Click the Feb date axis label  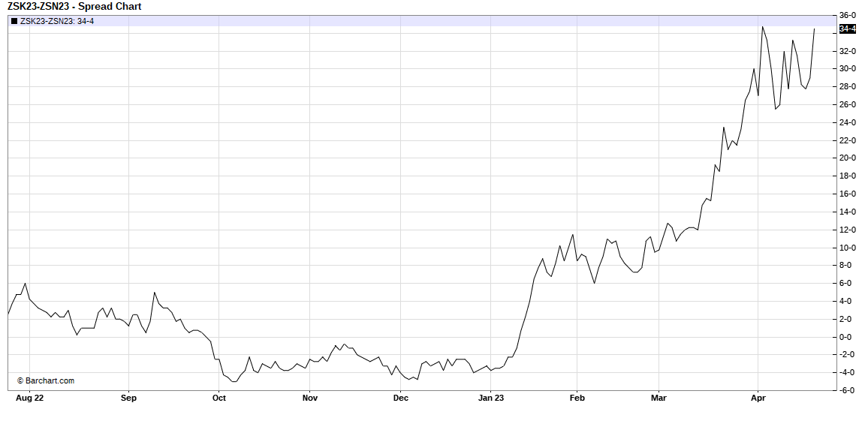click(x=577, y=398)
